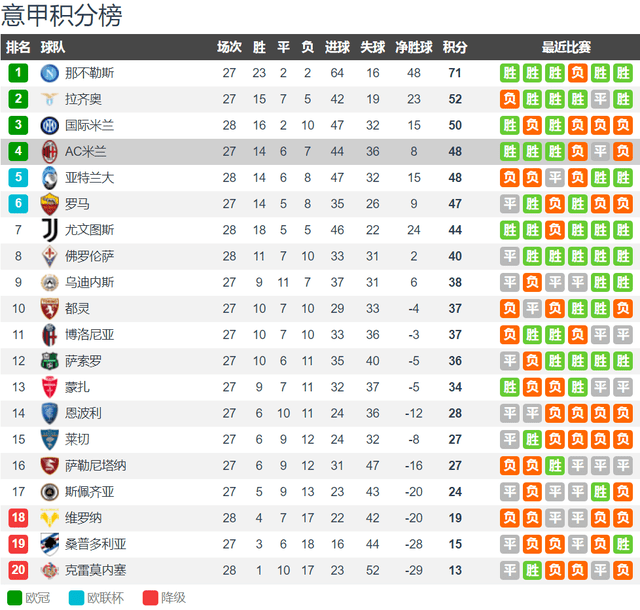Click the red rank 18 badge

(18, 518)
